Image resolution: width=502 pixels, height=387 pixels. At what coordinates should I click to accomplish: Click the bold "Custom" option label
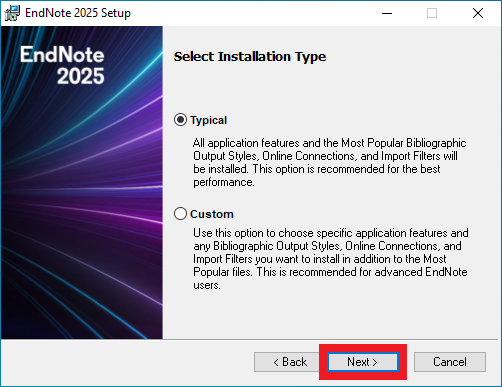[x=212, y=214]
